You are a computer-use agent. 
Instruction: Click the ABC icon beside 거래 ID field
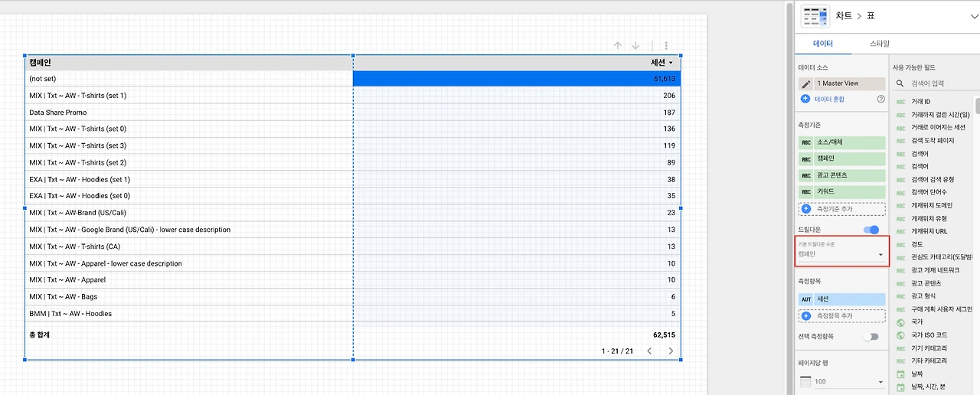[x=900, y=102]
